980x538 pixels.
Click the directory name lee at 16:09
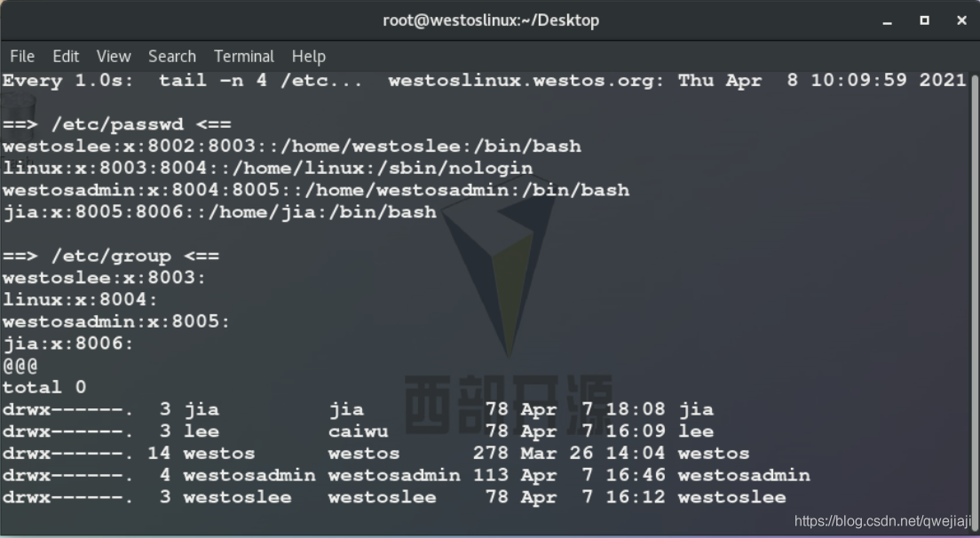pyautogui.click(x=696, y=431)
